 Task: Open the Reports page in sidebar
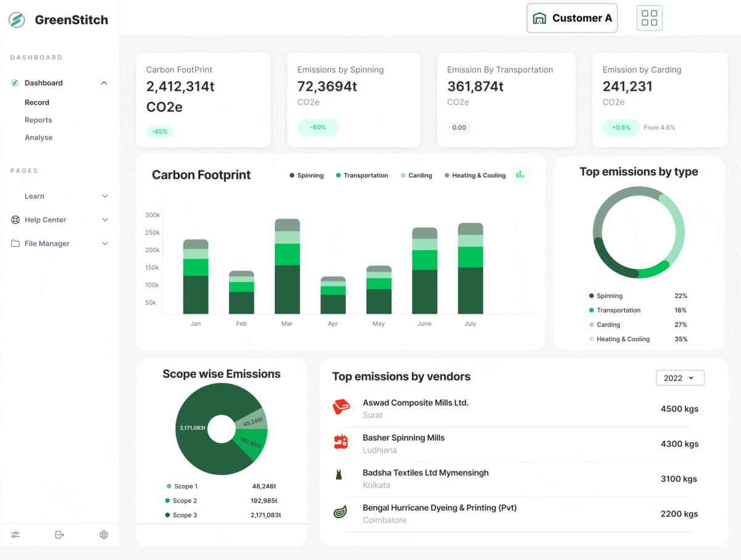(x=38, y=120)
